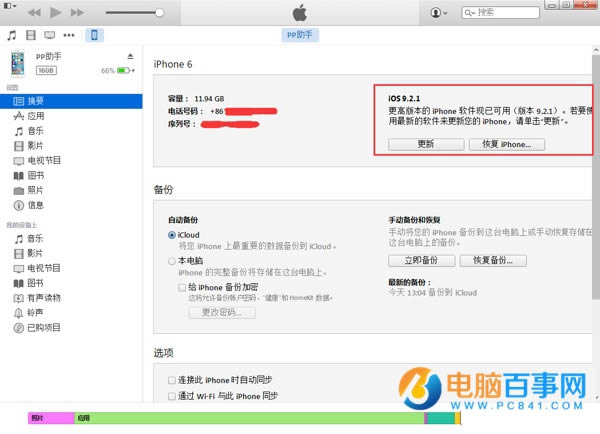The height and width of the screenshot is (434, 600).
Task: Click the PP助手 device tab at top center
Action: [300, 35]
